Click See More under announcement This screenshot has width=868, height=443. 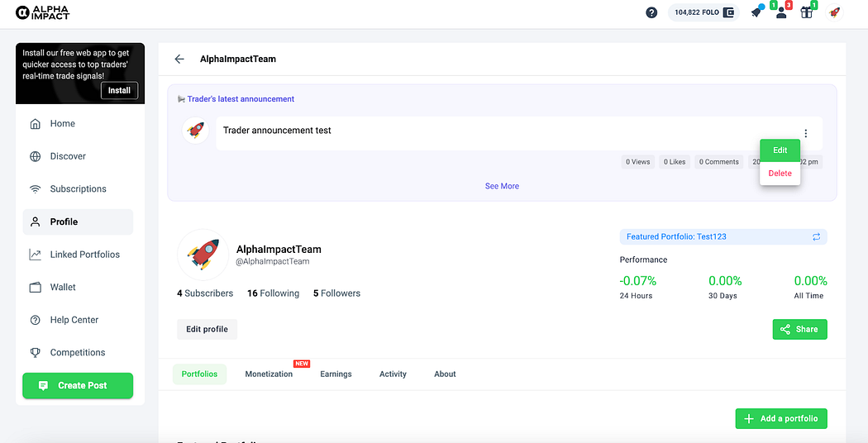pos(502,186)
